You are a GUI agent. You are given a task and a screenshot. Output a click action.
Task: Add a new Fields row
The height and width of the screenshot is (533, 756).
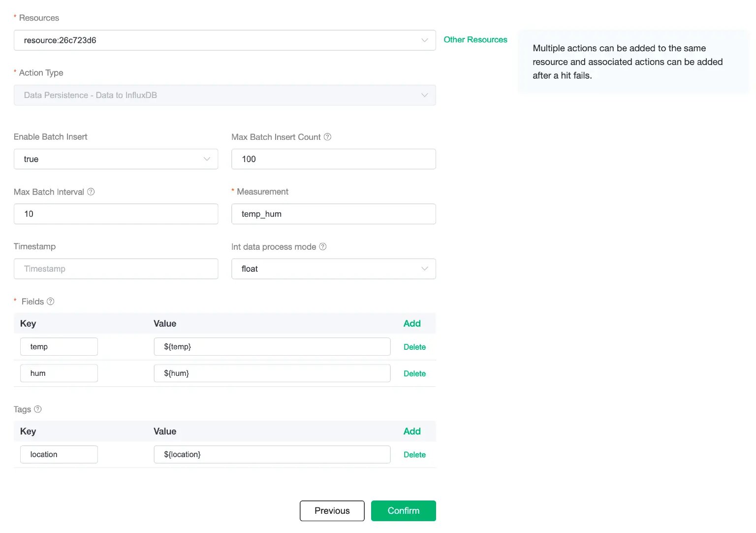[x=411, y=324]
